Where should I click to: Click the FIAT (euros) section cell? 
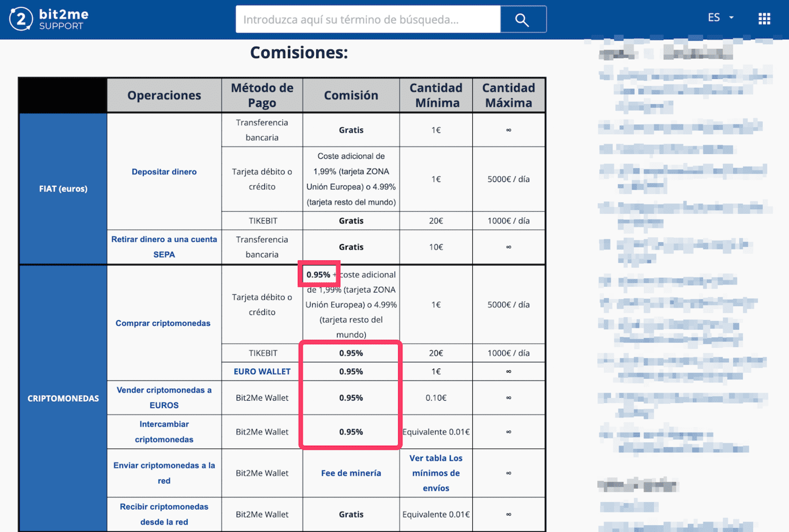pos(63,189)
